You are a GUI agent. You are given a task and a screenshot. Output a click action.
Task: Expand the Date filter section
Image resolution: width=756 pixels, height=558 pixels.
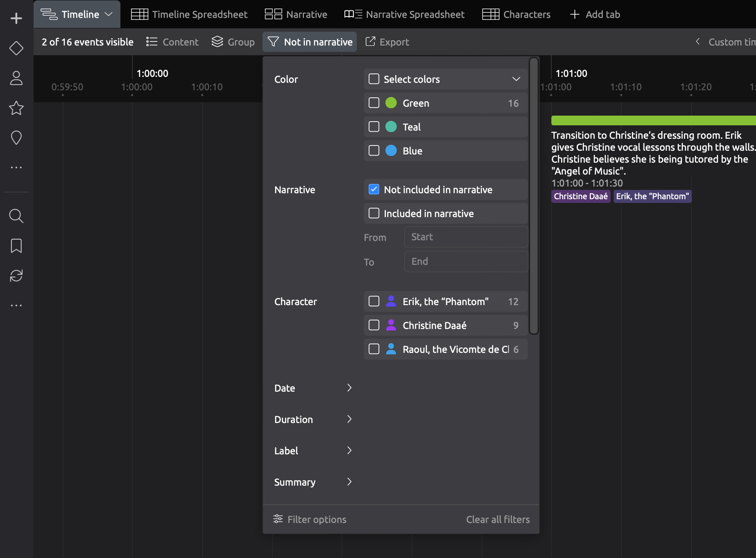313,388
